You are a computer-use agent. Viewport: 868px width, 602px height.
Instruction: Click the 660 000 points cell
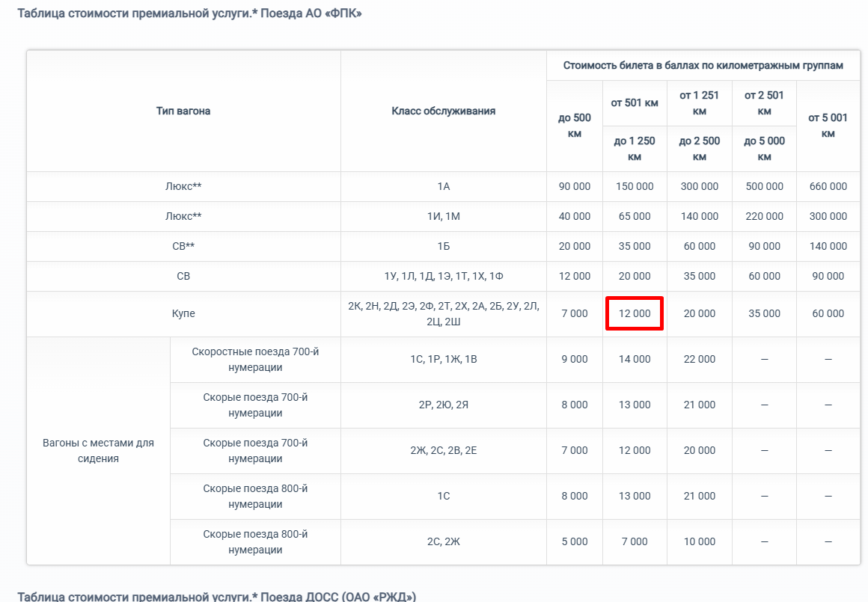pos(828,186)
